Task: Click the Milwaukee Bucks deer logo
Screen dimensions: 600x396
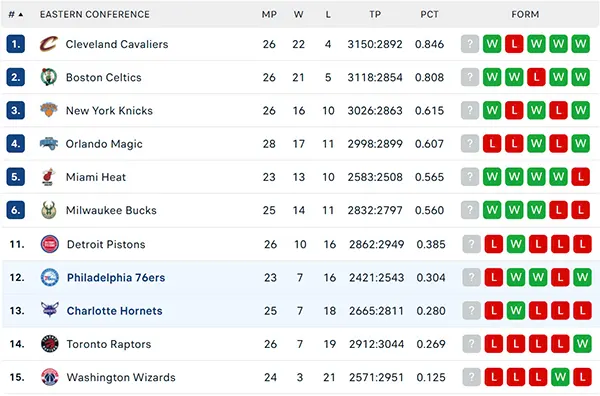Action: [49, 210]
